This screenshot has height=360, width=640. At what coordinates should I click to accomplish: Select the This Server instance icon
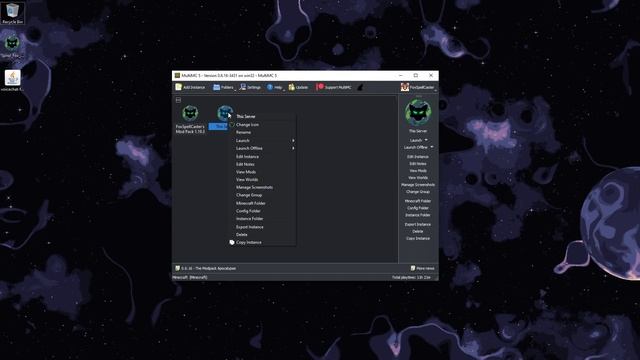224,113
